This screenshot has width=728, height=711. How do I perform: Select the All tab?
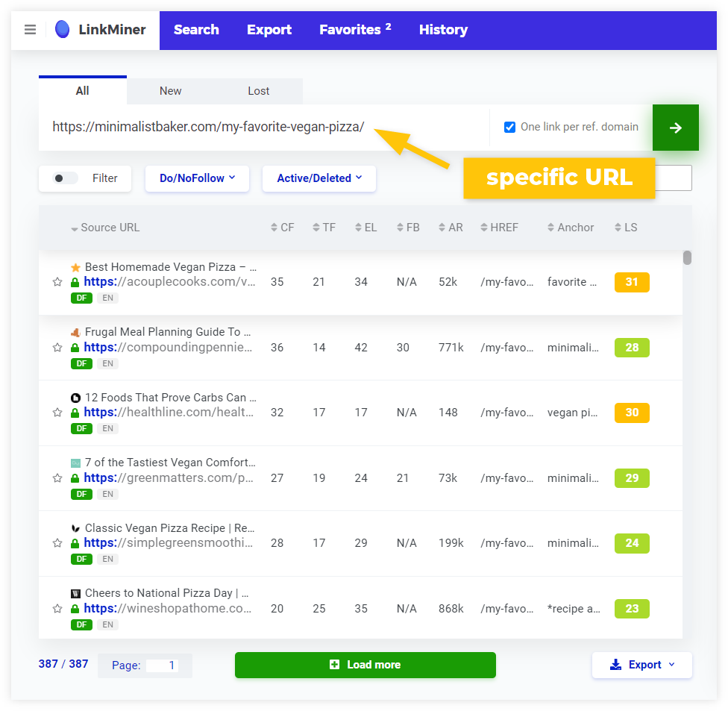(83, 90)
